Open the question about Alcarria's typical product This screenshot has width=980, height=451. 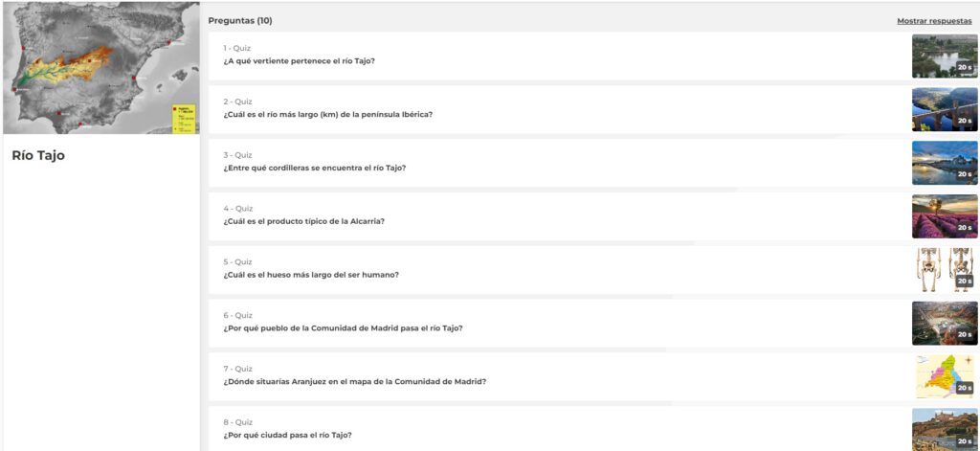point(303,222)
